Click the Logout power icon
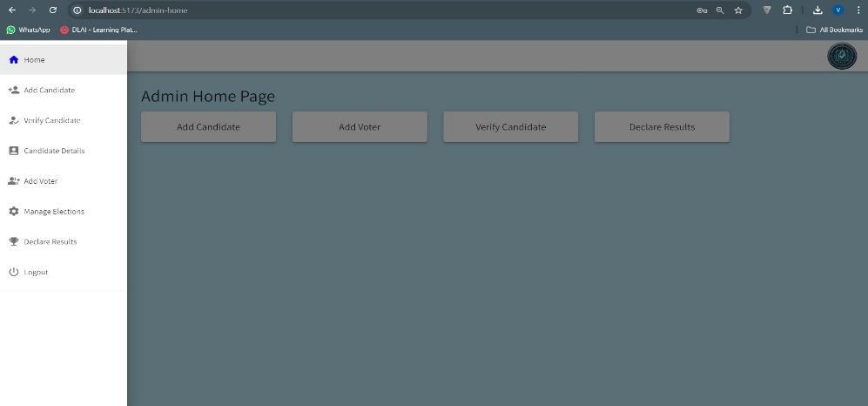 point(14,272)
